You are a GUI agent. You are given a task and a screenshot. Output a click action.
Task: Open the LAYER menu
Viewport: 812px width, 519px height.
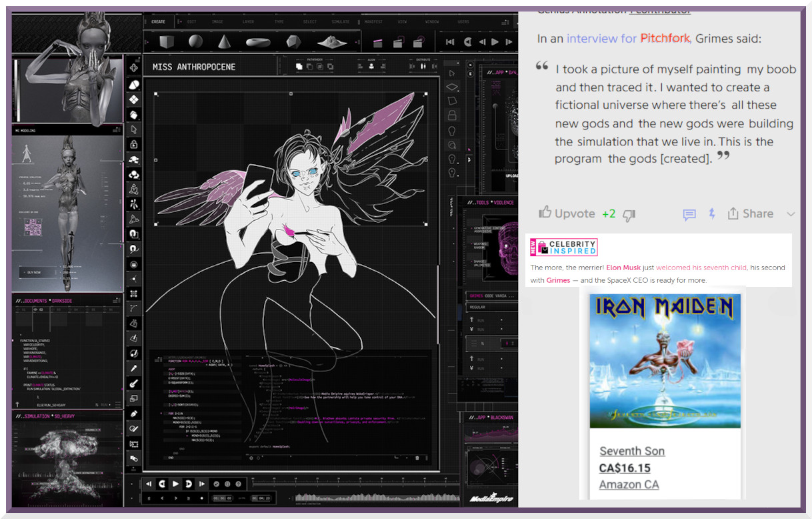(248, 22)
